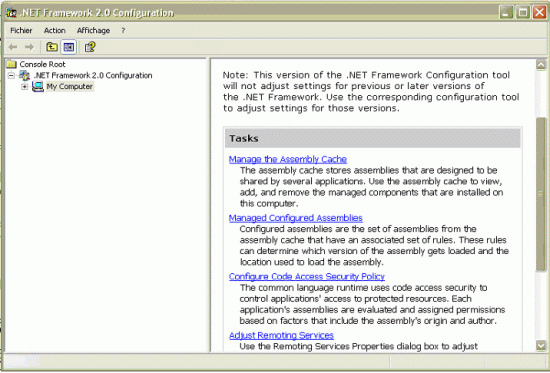Click the scrollbar down arrow
The image size is (550, 373).
[541, 346]
